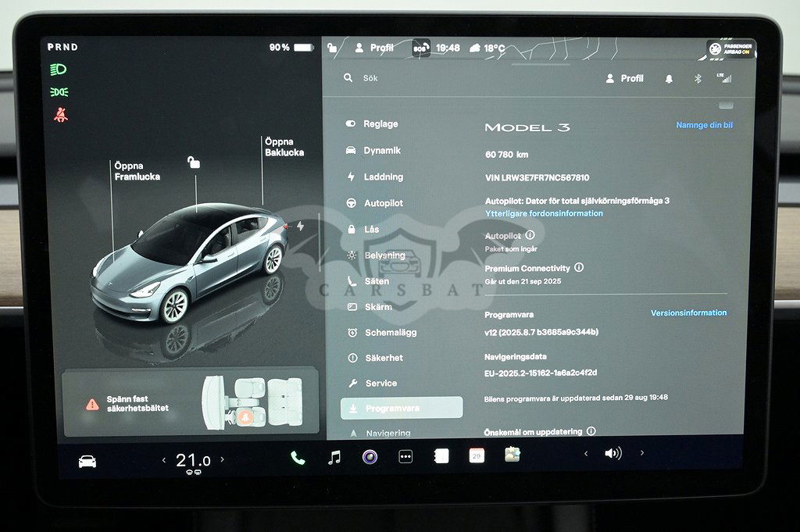
Task: Toggle the car lock icon above vehicle
Action: [x=193, y=162]
